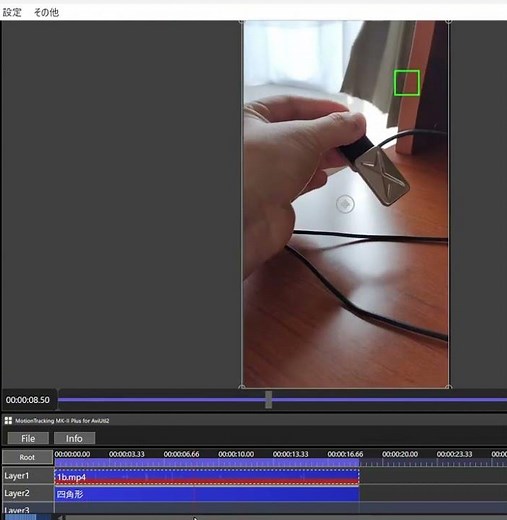Click the playback seek bar handle

pyautogui.click(x=268, y=400)
